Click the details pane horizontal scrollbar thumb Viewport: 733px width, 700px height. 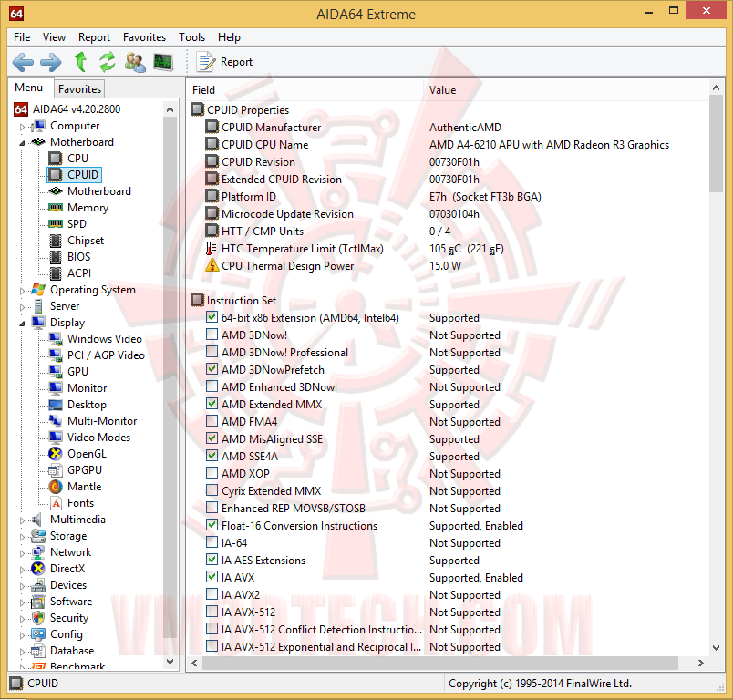coord(440,663)
